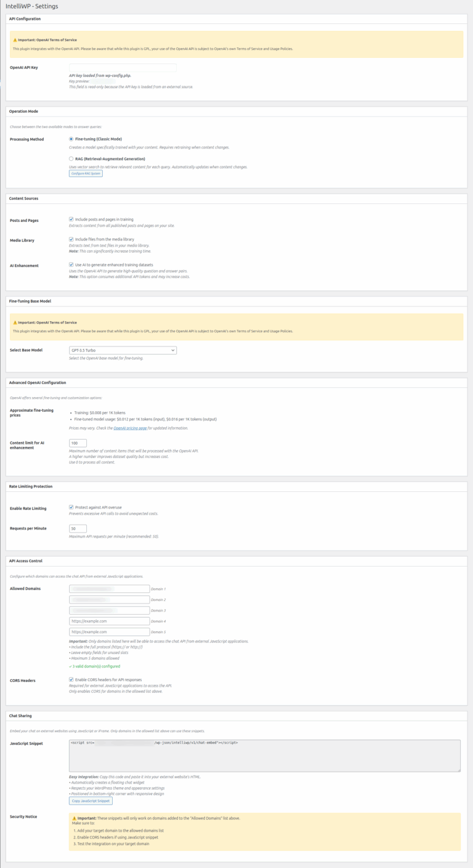Image resolution: width=473 pixels, height=868 pixels.
Task: Click the Domain 2 input field
Action: tap(110, 599)
